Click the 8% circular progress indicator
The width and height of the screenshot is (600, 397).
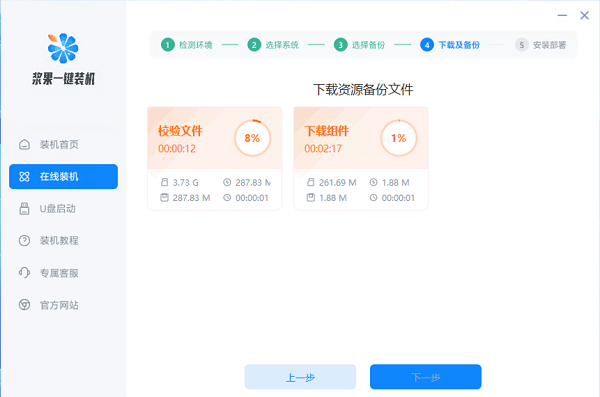253,138
